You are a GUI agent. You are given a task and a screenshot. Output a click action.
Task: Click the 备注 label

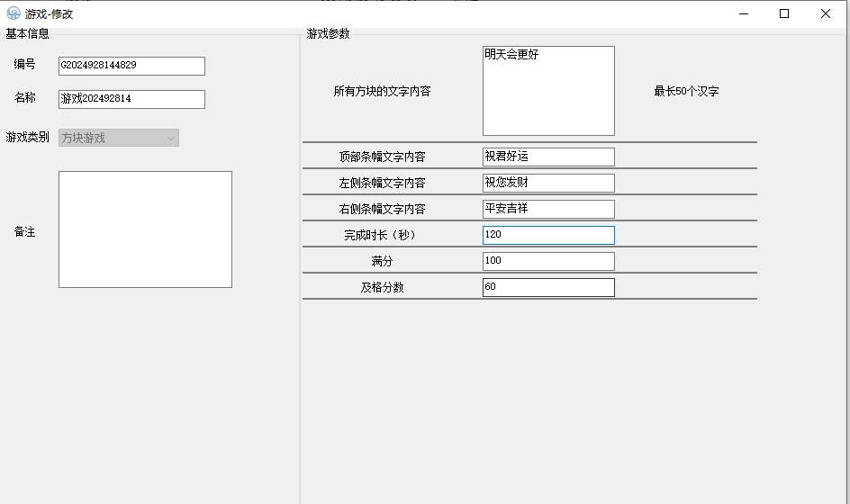(x=25, y=232)
